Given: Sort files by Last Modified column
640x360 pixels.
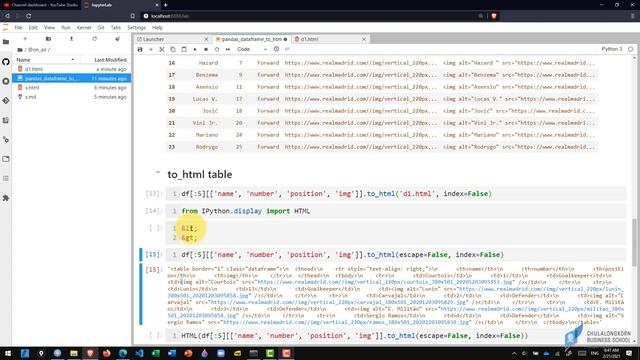Looking at the screenshot, I should [105, 60].
